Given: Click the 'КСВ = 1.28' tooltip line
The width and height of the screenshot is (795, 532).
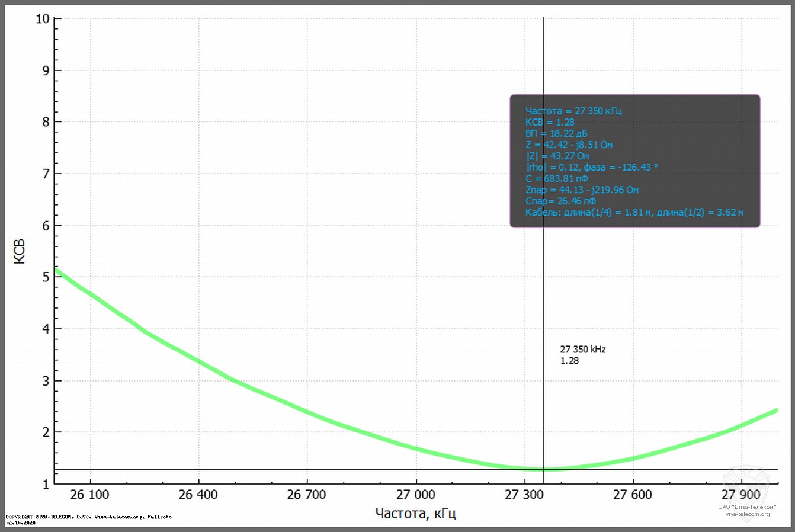Looking at the screenshot, I should point(550,122).
